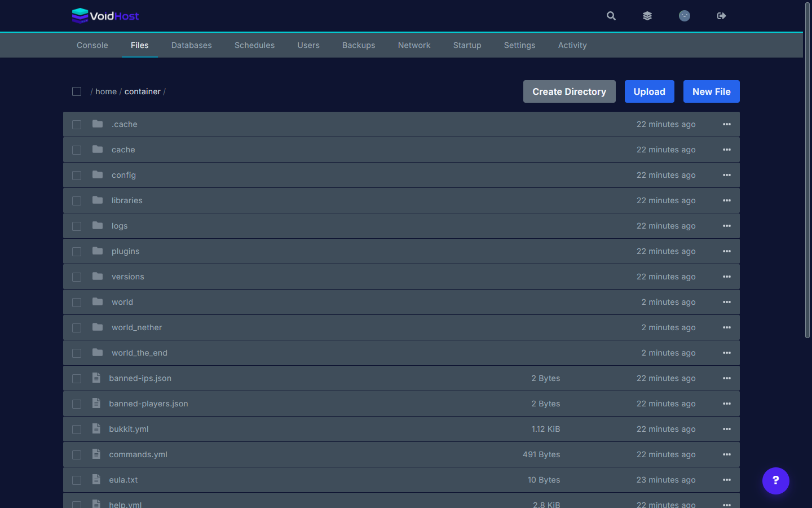The image size is (812, 508).
Task: Click the file icon next to commands.yml
Action: click(96, 454)
